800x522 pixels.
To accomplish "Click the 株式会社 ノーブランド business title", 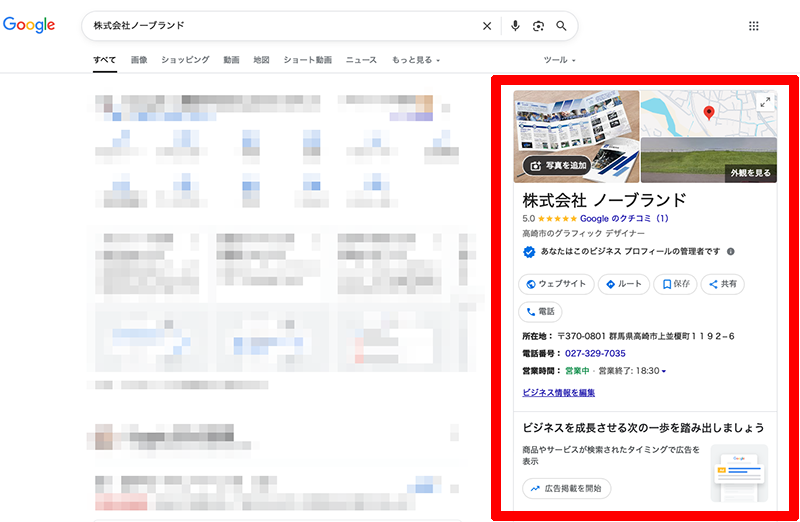I will [x=604, y=200].
